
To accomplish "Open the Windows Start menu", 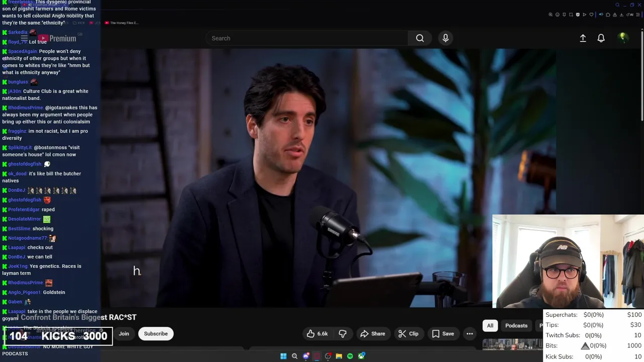I will 283,356.
